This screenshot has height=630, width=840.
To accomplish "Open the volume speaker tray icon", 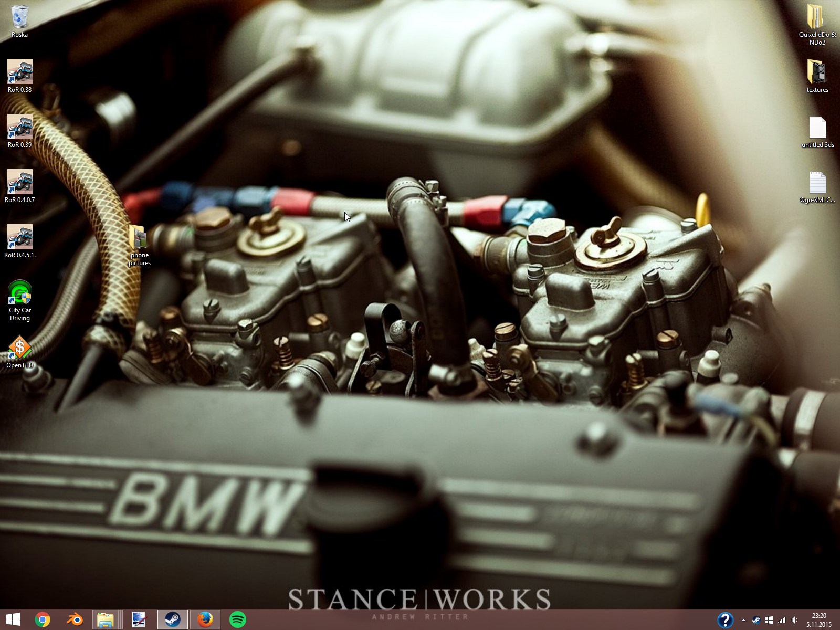I will 794,620.
